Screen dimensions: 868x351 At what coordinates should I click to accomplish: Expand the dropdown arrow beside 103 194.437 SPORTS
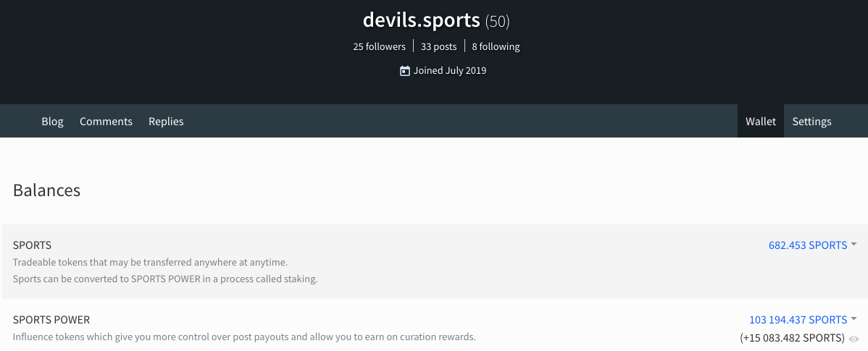click(x=854, y=319)
